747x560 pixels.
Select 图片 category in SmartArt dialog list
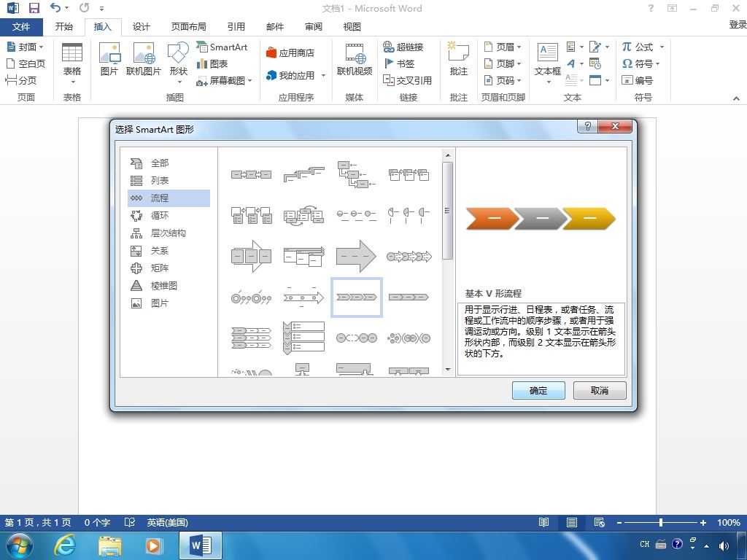(x=169, y=303)
